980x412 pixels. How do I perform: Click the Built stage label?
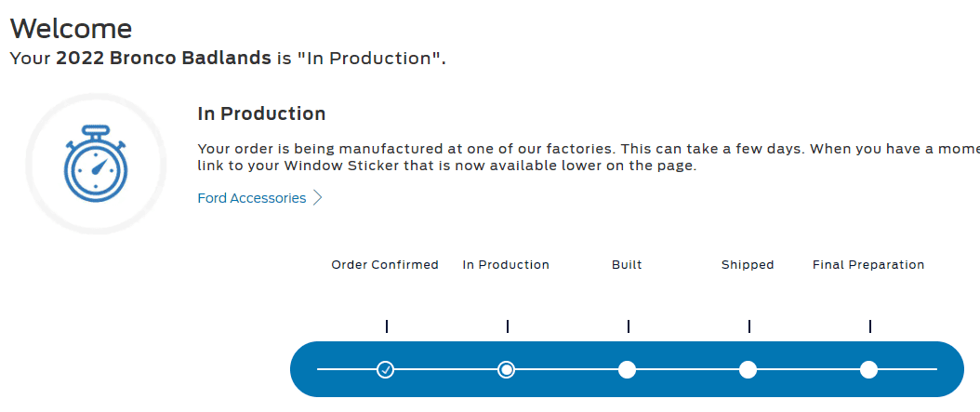pos(627,265)
